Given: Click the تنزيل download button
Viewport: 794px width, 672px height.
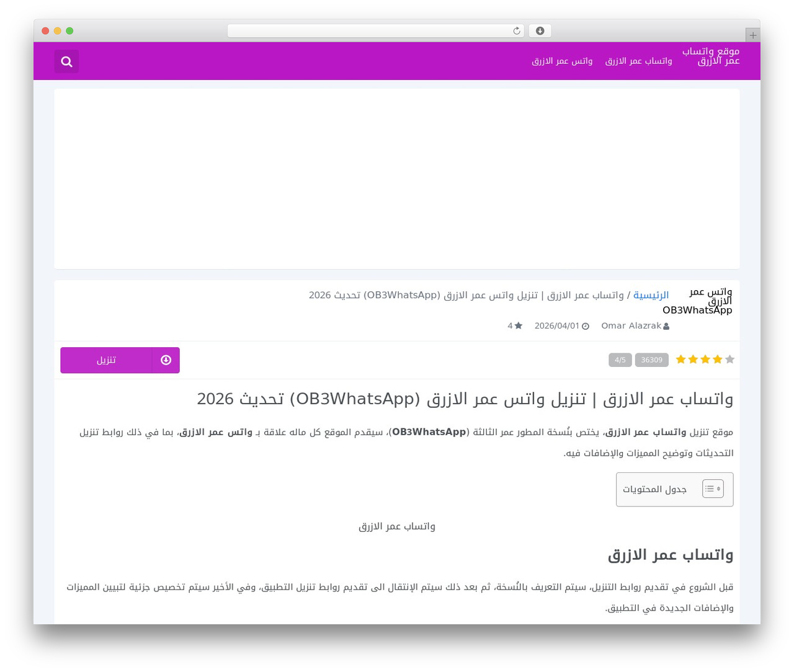Looking at the screenshot, I should click(120, 360).
